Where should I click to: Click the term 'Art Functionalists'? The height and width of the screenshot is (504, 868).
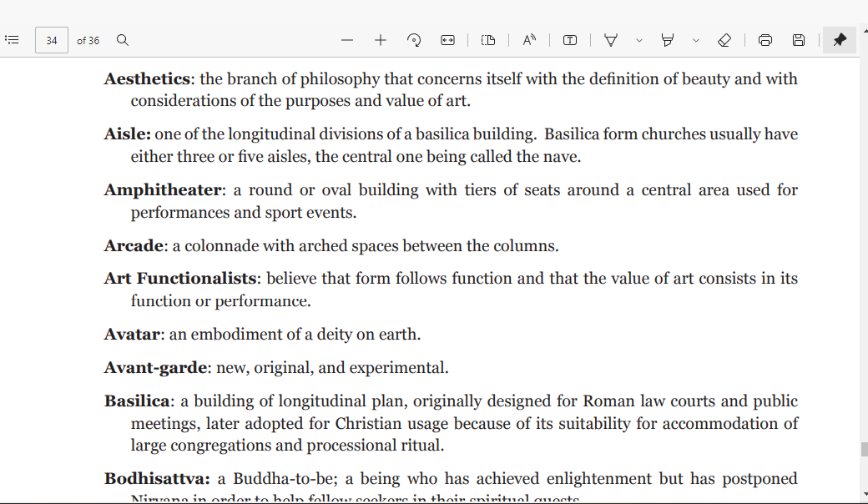(x=180, y=278)
